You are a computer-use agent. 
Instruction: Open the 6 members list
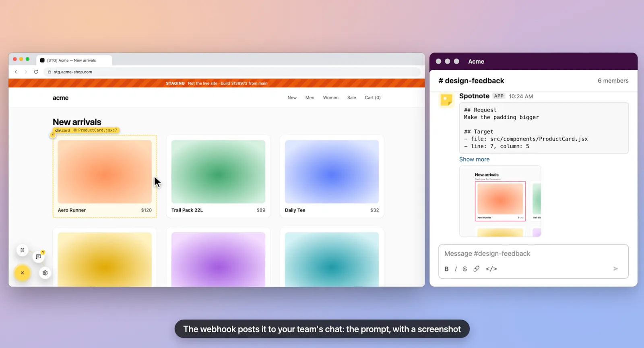pyautogui.click(x=613, y=81)
